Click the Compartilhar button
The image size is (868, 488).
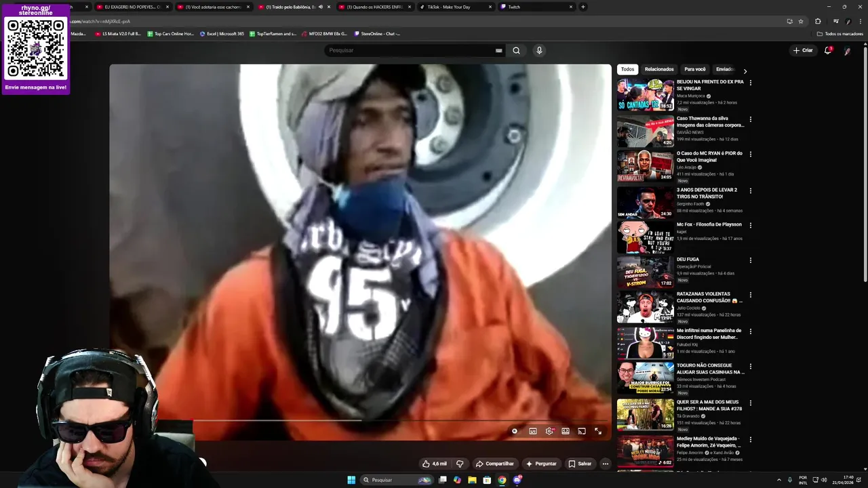pyautogui.click(x=495, y=464)
